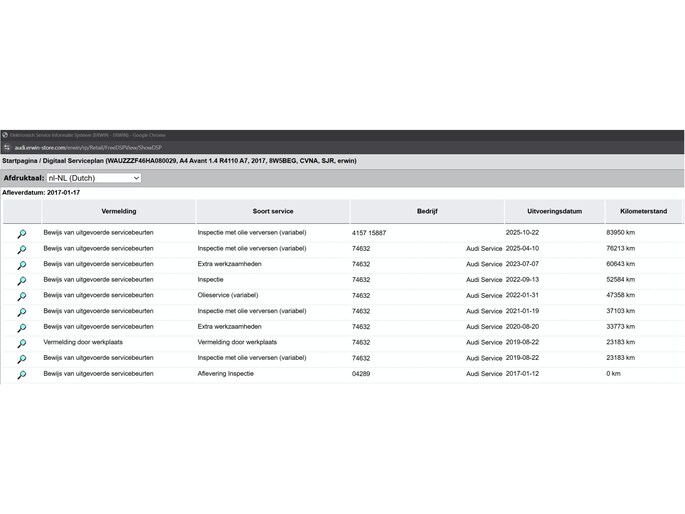
Task: Click the Soort service column header
Action: pyautogui.click(x=273, y=211)
